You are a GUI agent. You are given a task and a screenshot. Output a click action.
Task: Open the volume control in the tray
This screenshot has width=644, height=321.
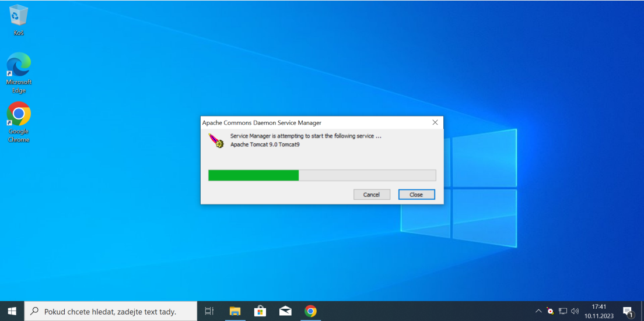(575, 311)
